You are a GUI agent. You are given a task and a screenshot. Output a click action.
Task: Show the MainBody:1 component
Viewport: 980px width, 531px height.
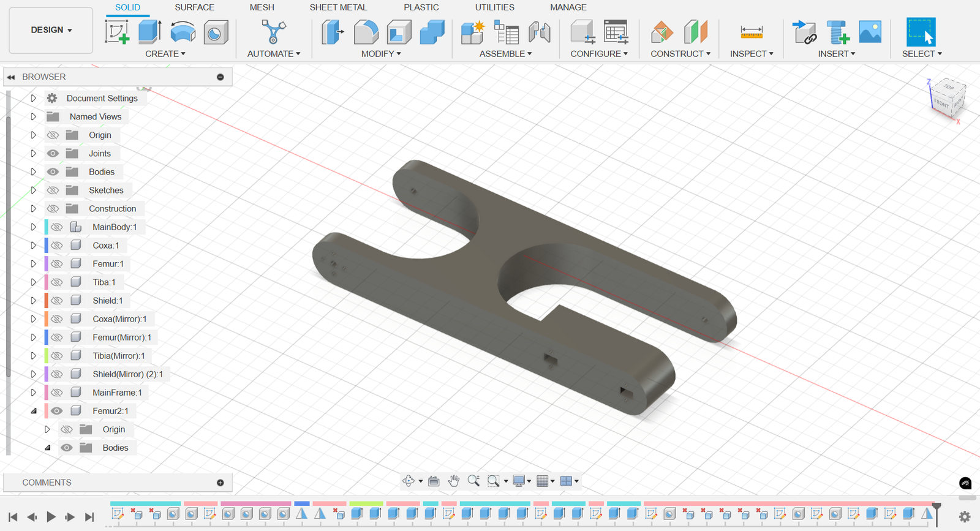(57, 227)
